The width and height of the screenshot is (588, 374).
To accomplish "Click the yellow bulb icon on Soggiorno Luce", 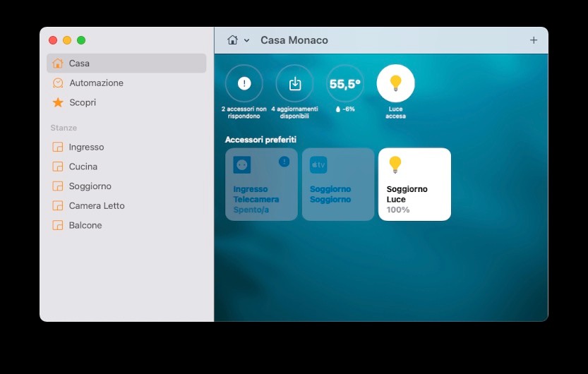I will [395, 164].
